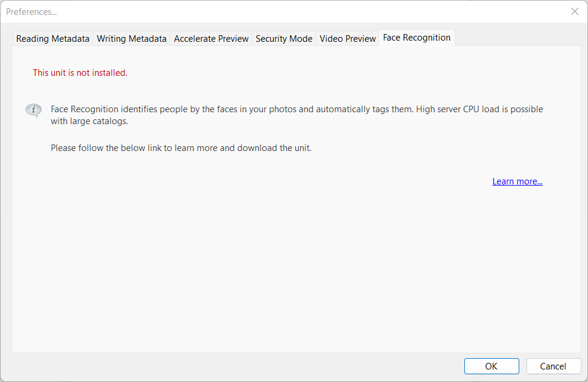Click the 'with large catalogs.' text line

click(90, 121)
